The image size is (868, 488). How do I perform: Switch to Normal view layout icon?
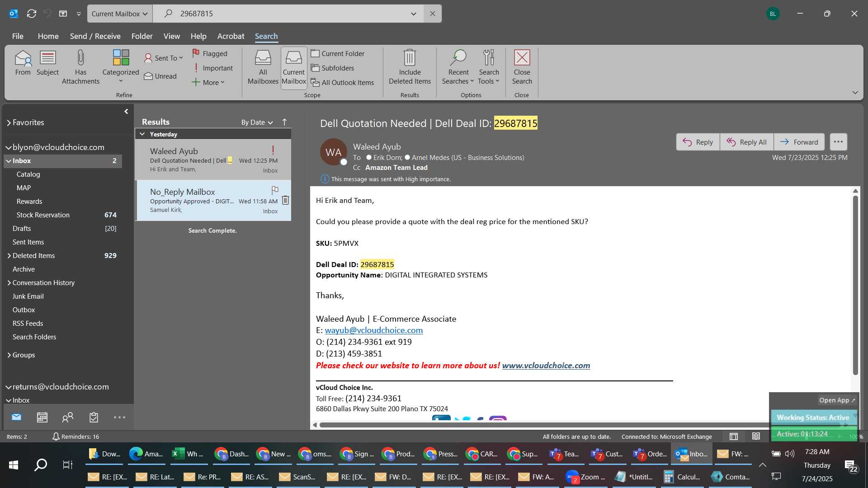click(x=734, y=436)
